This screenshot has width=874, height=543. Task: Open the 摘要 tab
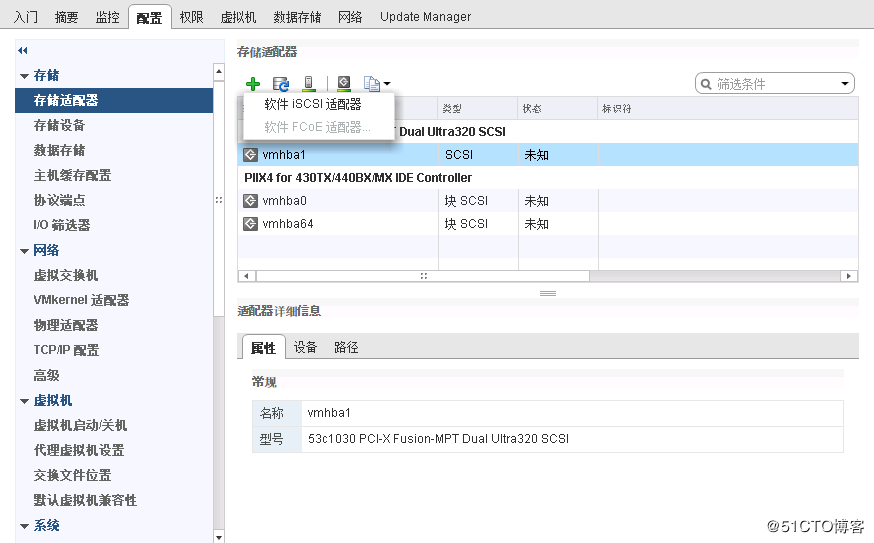click(x=66, y=17)
